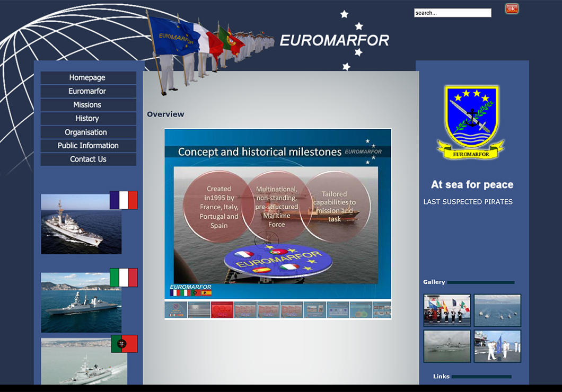
Task: Open the History menu page
Action: point(88,119)
